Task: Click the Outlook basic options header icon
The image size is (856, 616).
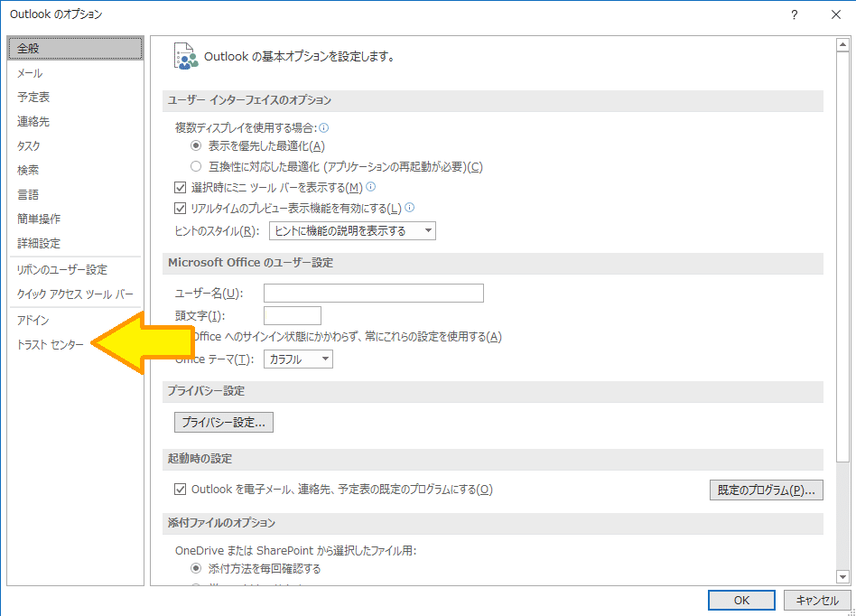Action: click(x=186, y=56)
